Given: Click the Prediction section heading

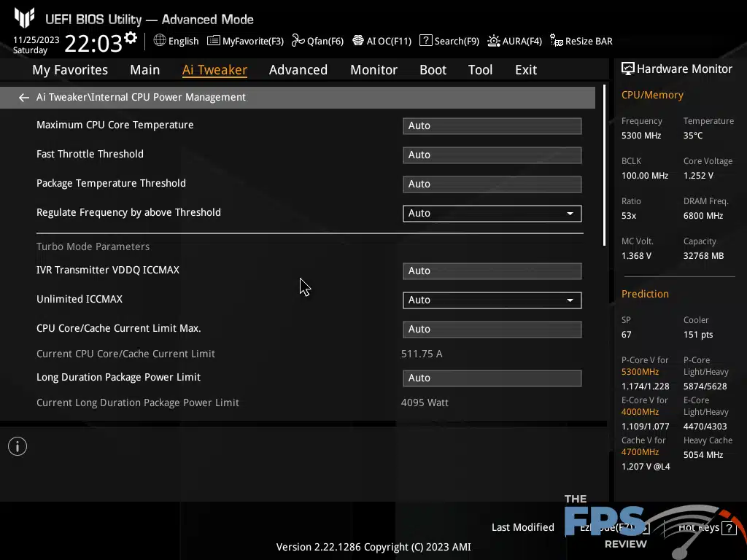Looking at the screenshot, I should pyautogui.click(x=645, y=294).
